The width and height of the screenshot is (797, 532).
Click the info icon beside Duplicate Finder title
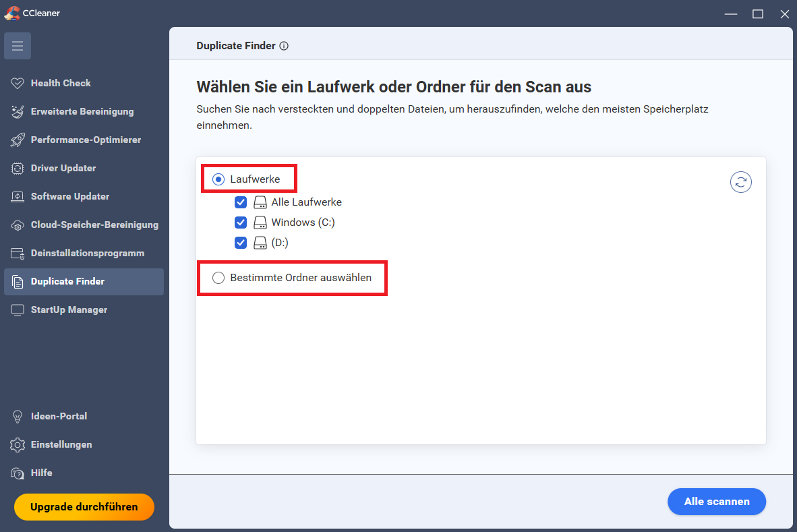[x=284, y=46]
